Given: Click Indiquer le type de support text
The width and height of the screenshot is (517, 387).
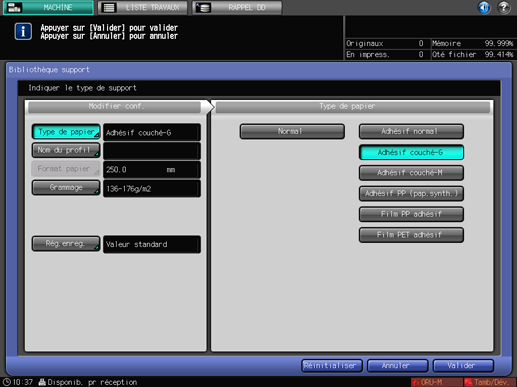Looking at the screenshot, I should pyautogui.click(x=82, y=88).
